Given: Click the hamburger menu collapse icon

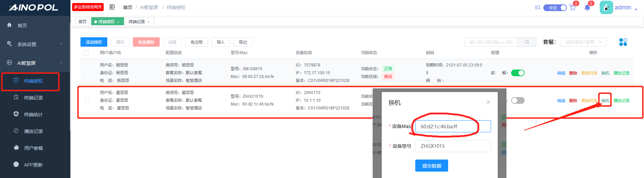Looking at the screenshot, I should click(x=112, y=7).
